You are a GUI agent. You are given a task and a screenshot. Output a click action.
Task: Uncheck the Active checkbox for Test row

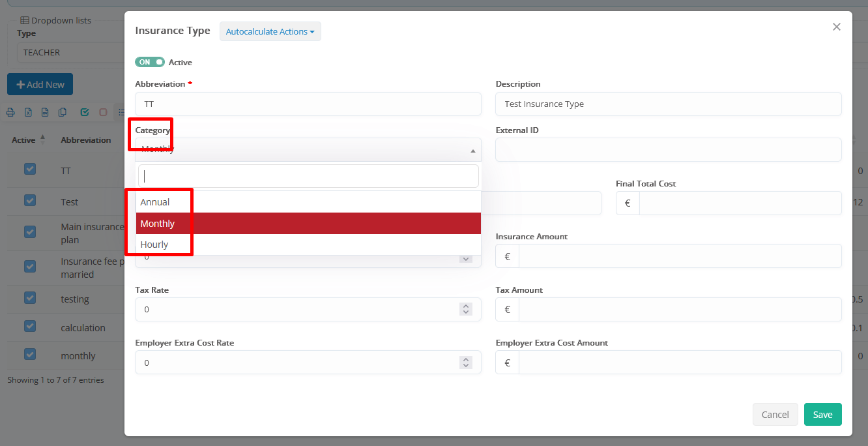[30, 200]
